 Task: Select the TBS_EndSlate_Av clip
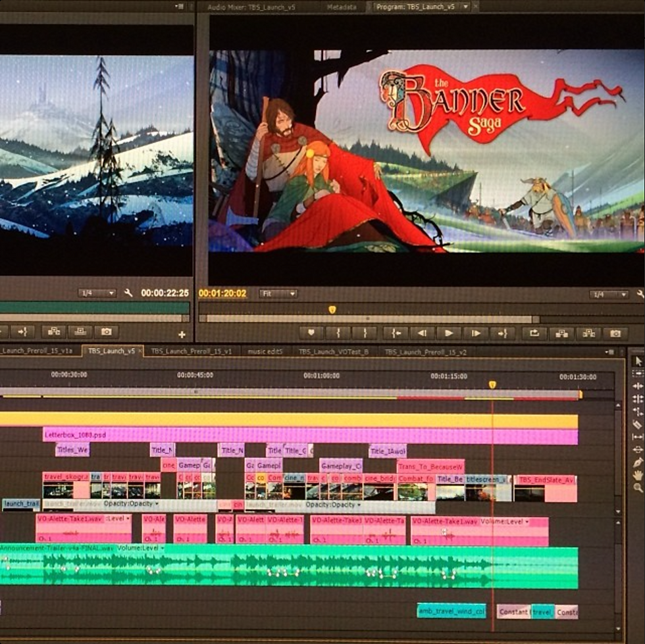545,489
